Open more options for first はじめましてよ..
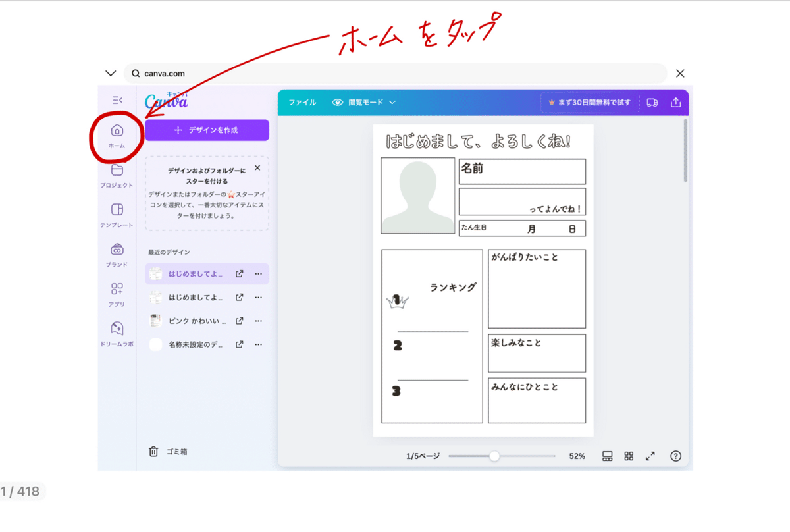 click(259, 273)
